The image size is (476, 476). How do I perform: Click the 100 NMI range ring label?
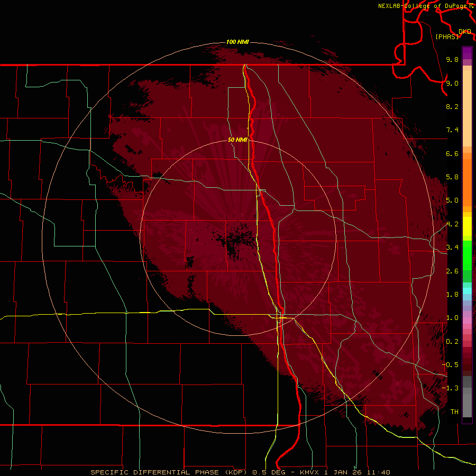pyautogui.click(x=237, y=42)
